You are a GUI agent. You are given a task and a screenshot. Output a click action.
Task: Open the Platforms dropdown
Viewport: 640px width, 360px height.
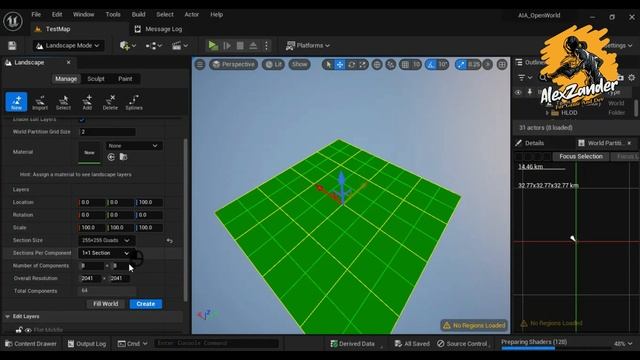307,45
